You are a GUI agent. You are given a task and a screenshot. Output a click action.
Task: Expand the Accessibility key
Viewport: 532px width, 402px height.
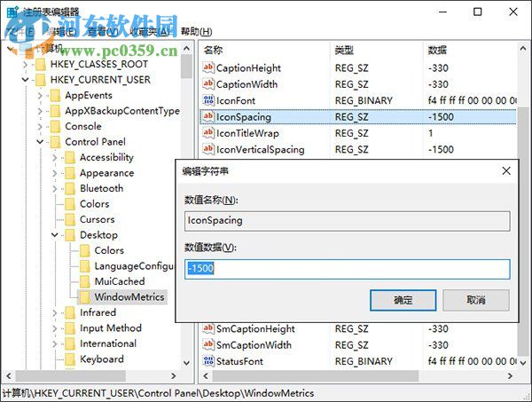(55, 158)
